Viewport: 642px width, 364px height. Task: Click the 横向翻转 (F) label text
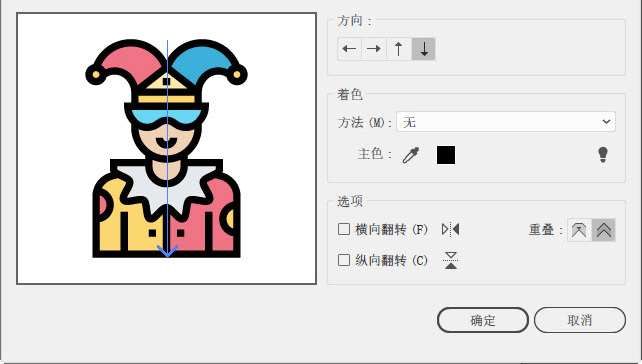(391, 229)
